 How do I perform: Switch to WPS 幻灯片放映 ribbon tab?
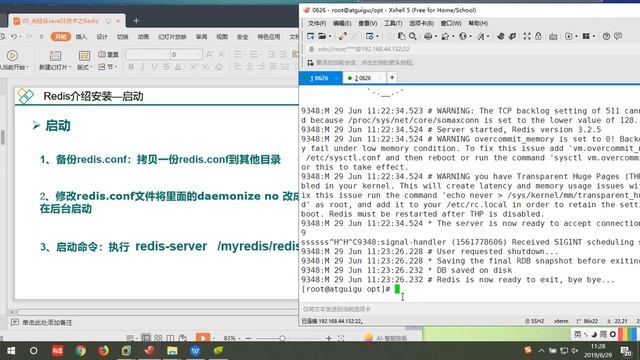tap(172, 37)
